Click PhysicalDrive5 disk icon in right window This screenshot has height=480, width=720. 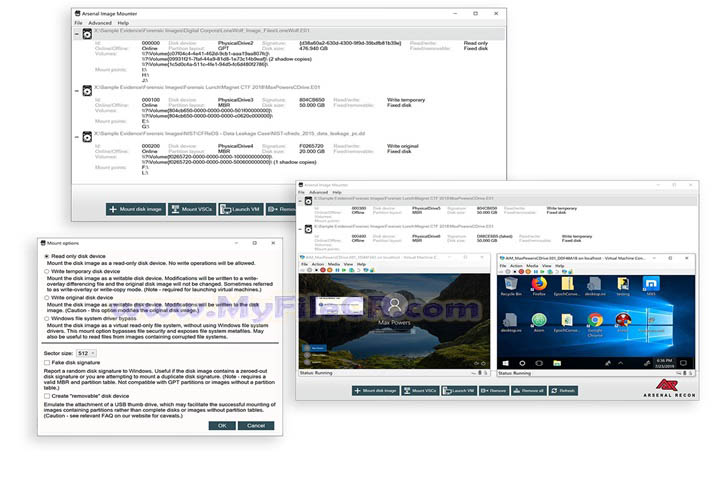coord(309,201)
